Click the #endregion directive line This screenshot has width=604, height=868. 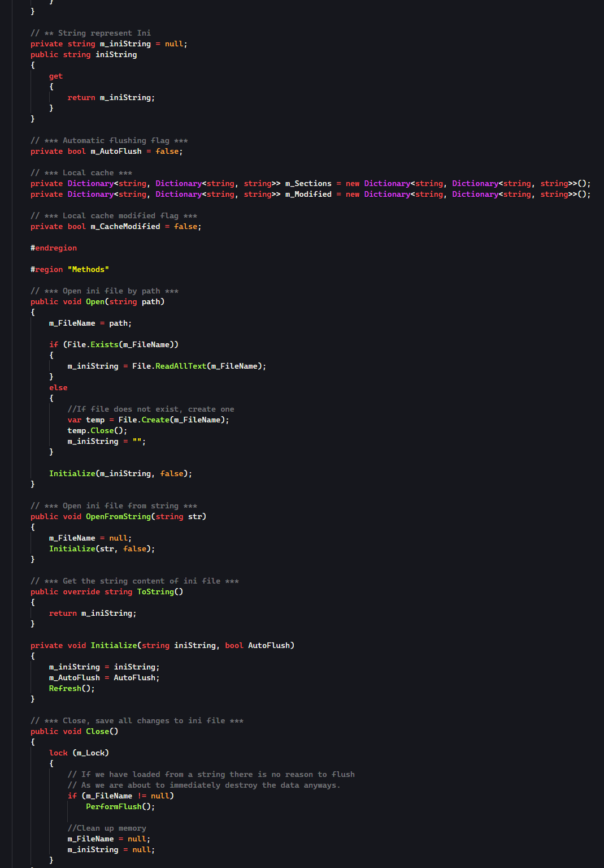tap(54, 248)
